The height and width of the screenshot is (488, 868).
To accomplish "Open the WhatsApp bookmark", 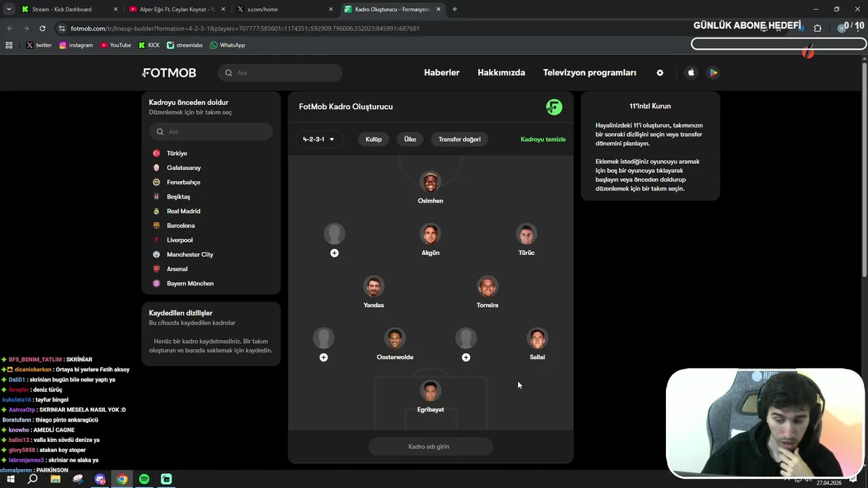I will [x=228, y=45].
